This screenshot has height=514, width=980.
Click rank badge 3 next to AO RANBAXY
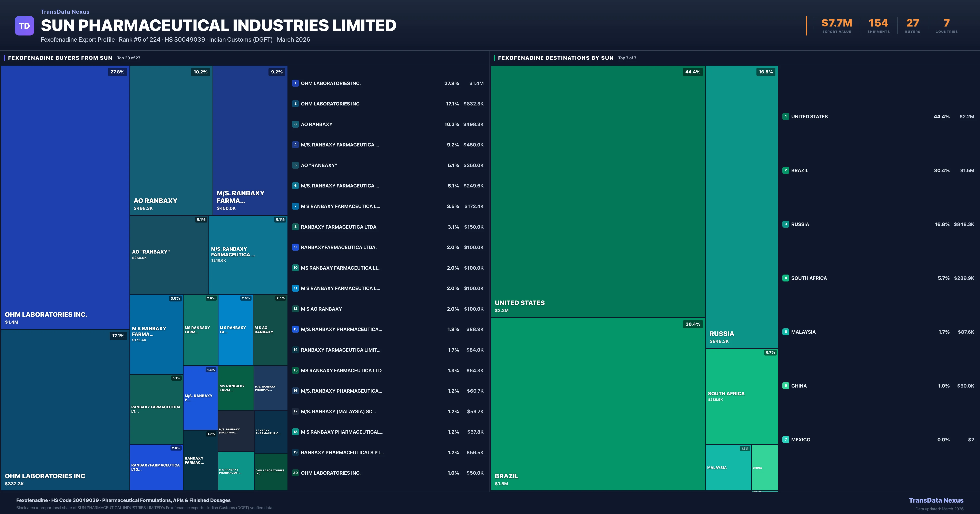[295, 124]
